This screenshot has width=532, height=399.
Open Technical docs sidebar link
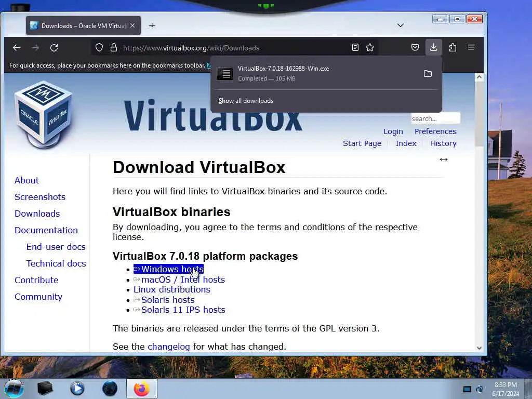56,263
